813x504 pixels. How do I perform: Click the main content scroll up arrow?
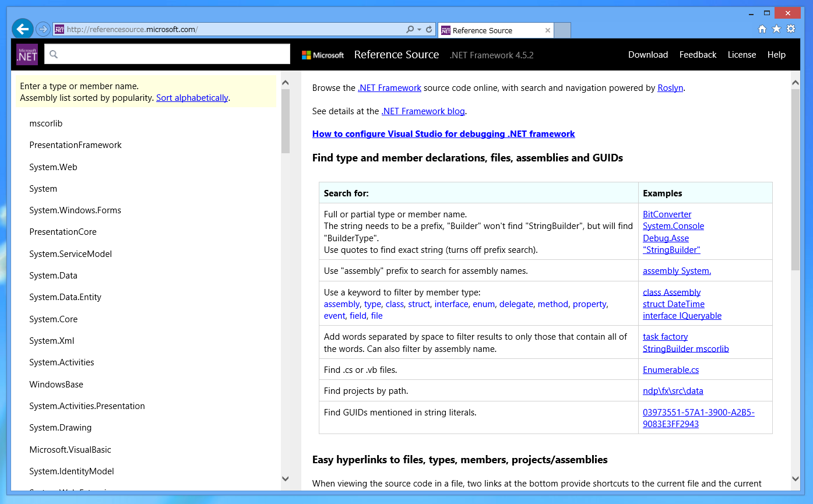[x=796, y=82]
